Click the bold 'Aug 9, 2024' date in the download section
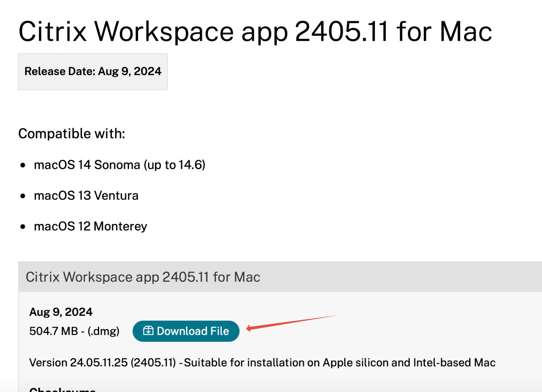542x392 pixels. coord(61,312)
